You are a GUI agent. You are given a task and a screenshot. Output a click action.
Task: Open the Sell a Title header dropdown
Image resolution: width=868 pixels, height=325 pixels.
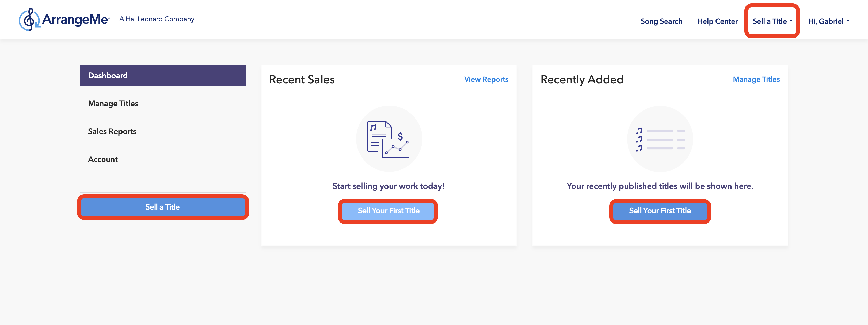click(x=772, y=21)
